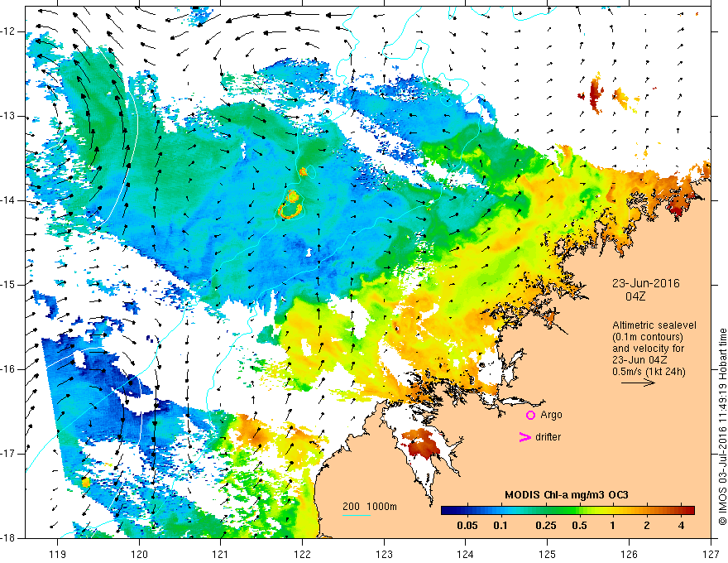Click the magenta drifter arrow legend icon
This screenshot has width=728, height=563.
coord(524,437)
